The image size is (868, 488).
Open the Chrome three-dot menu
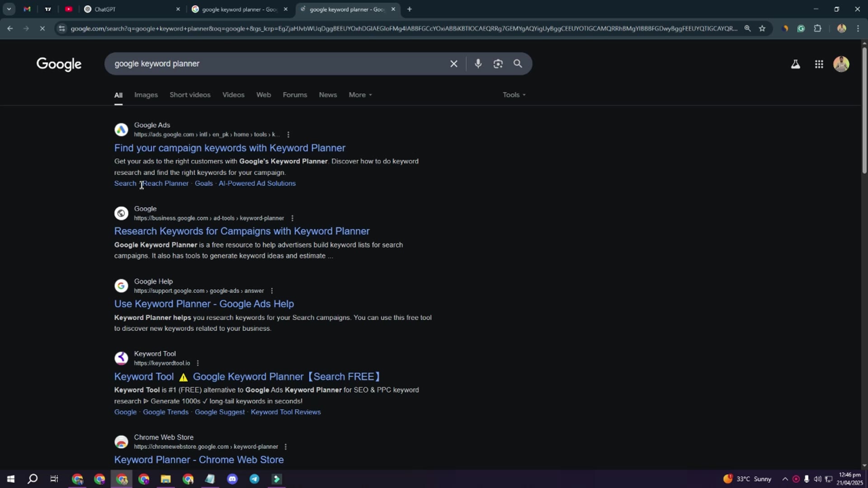(x=858, y=28)
